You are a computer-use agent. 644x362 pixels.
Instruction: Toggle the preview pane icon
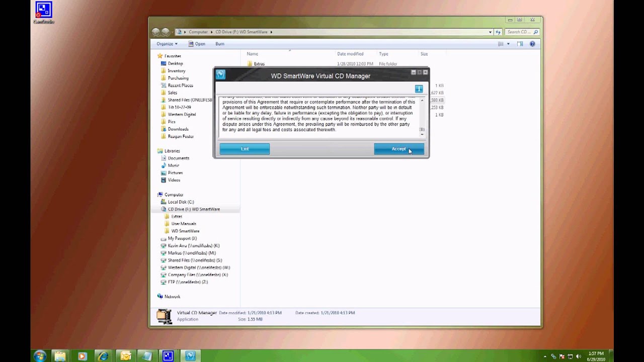click(x=520, y=44)
